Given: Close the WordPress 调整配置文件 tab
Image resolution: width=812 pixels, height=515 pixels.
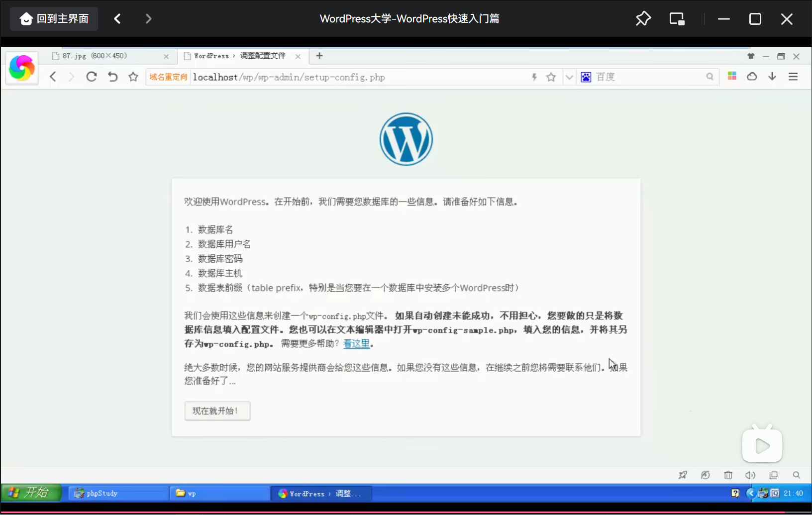Looking at the screenshot, I should click(298, 56).
